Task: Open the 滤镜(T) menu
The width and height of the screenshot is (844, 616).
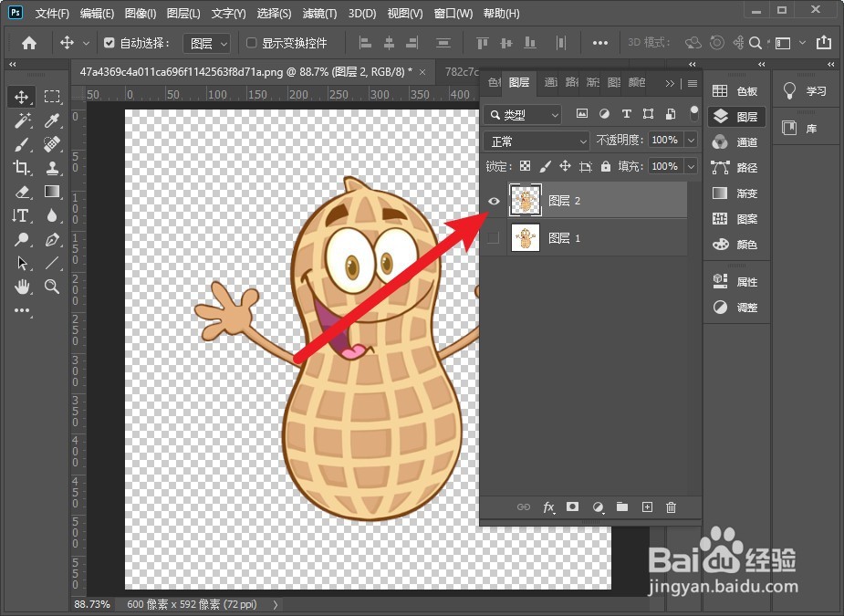Action: point(319,14)
